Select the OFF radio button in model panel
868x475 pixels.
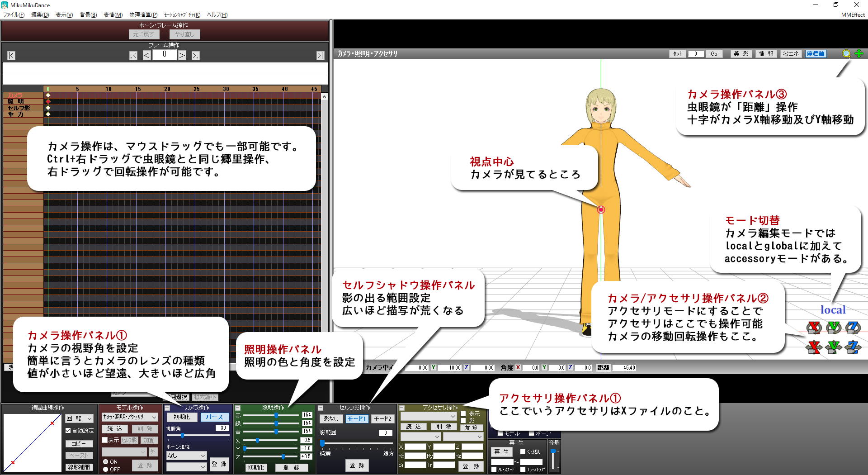click(105, 469)
